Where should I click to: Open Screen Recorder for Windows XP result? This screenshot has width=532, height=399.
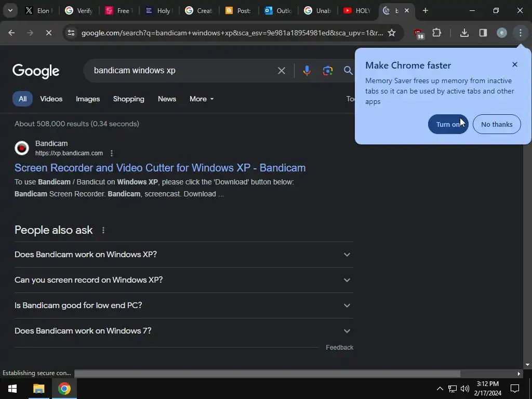(x=160, y=168)
